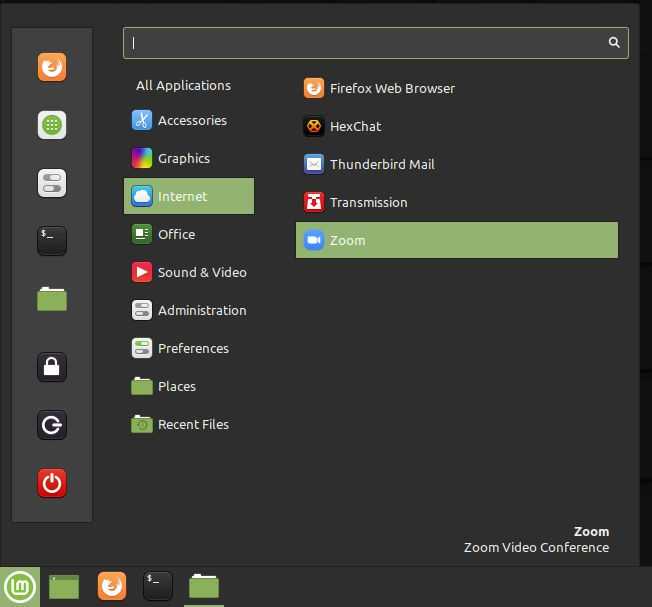Viewport: 652px width, 607px height.
Task: Select the Sound & Video category
Action: pos(189,272)
